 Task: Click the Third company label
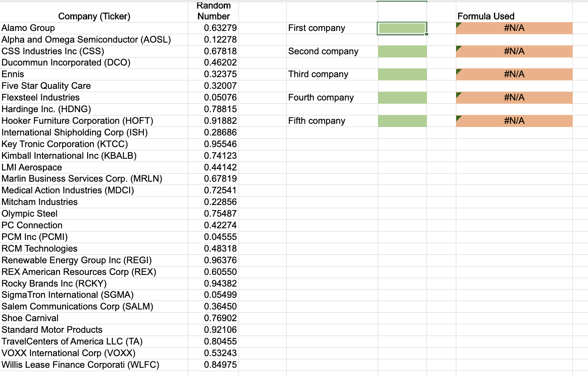tap(318, 74)
